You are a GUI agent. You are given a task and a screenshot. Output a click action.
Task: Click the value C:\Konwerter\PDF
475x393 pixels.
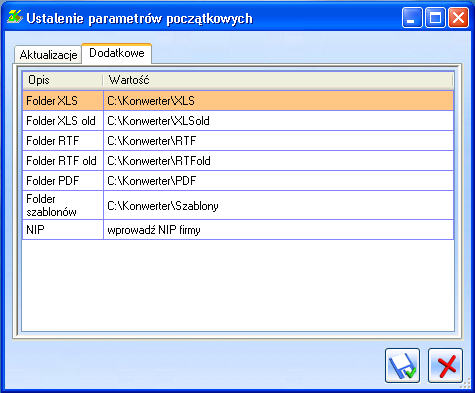pyautogui.click(x=279, y=181)
